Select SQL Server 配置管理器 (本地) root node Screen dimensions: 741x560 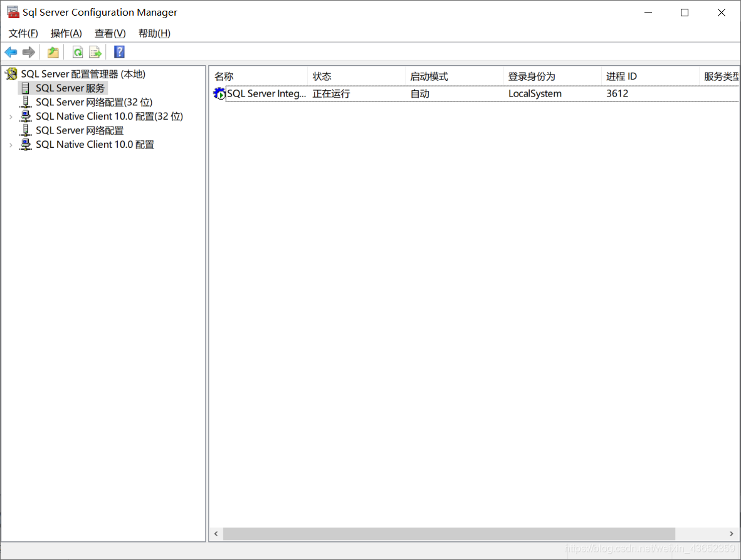83,74
